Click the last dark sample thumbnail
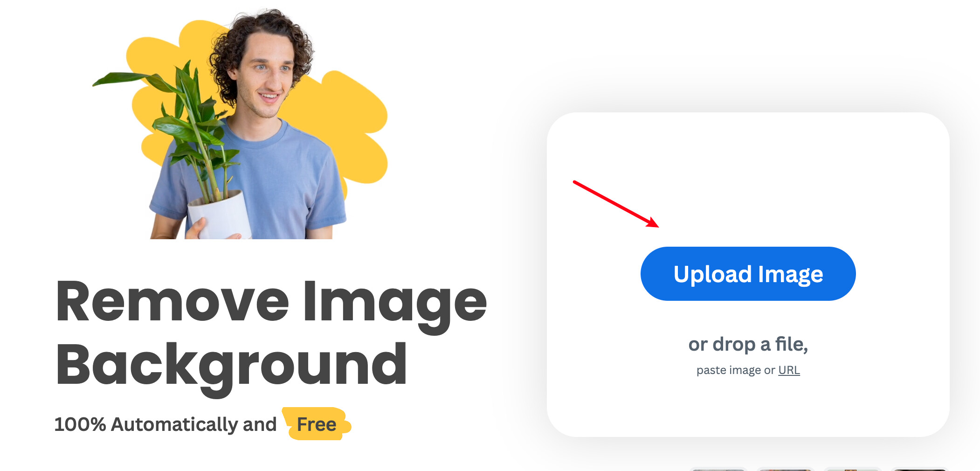The width and height of the screenshot is (980, 471). 920,469
